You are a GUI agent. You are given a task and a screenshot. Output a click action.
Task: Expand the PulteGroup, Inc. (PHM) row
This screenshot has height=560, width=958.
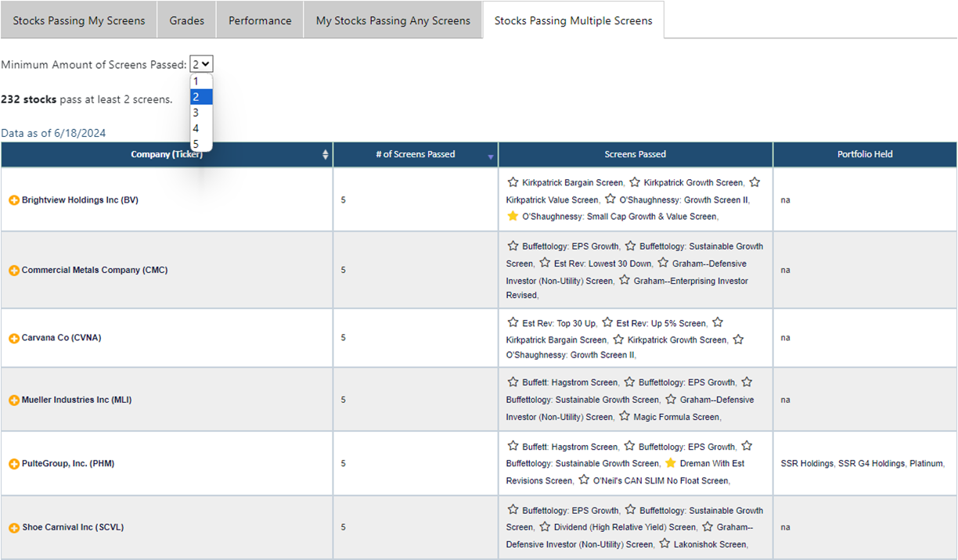coord(13,464)
